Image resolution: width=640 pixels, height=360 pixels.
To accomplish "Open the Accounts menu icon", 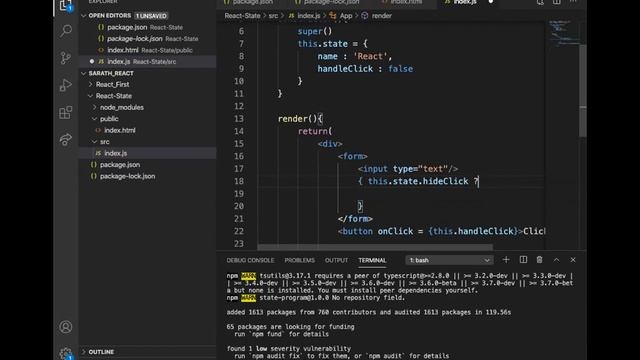I will click(66, 327).
